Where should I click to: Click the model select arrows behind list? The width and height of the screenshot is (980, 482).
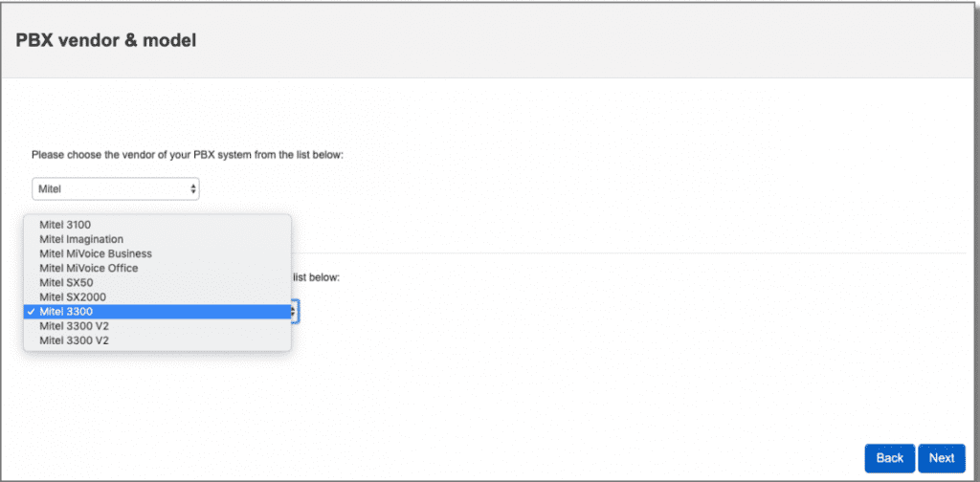[296, 312]
